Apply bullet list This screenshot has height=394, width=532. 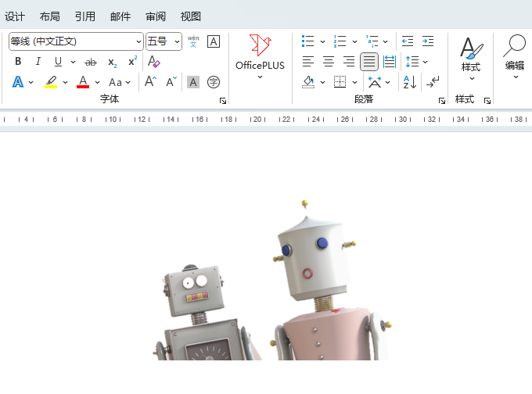pos(307,41)
